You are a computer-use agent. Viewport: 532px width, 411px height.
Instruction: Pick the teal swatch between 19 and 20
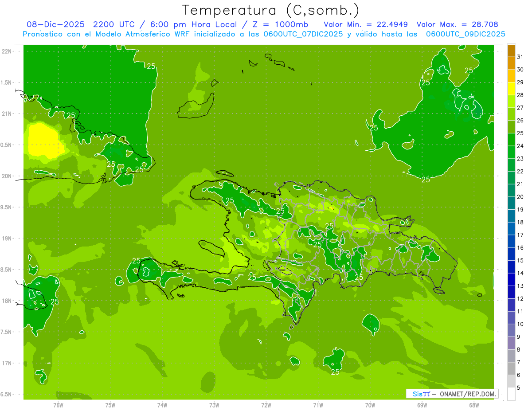[x=511, y=204]
